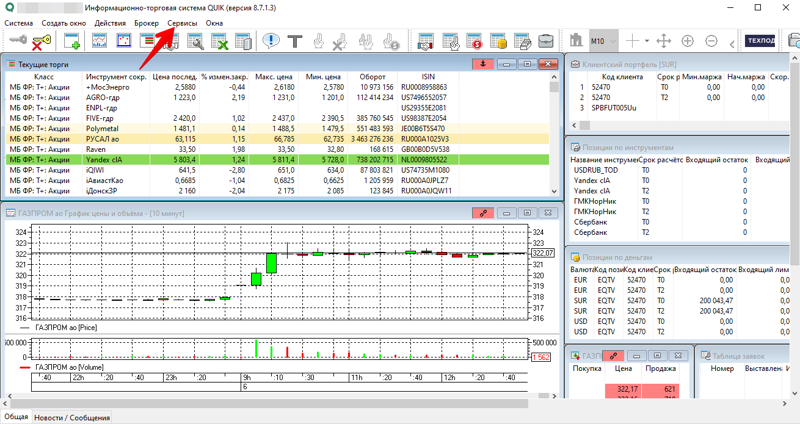Open the Система menu
This screenshot has width=800, height=424.
coord(18,23)
